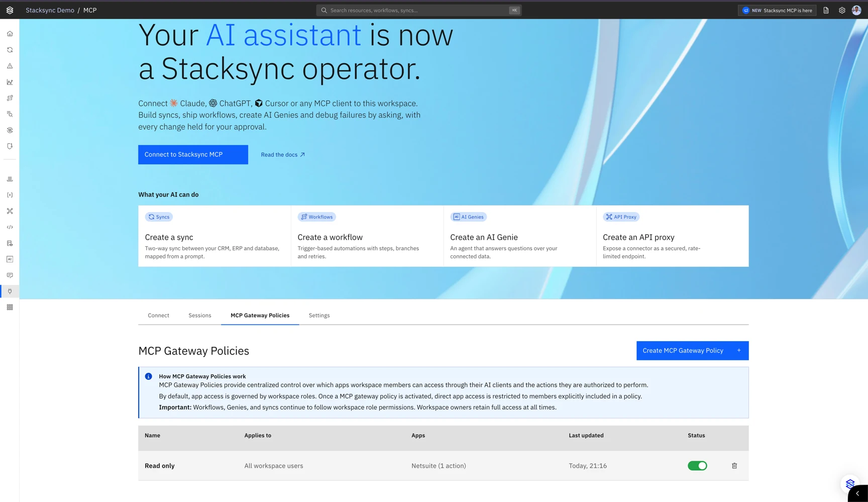The image size is (868, 502).
Task: Switch to the Sessions tab
Action: click(200, 316)
